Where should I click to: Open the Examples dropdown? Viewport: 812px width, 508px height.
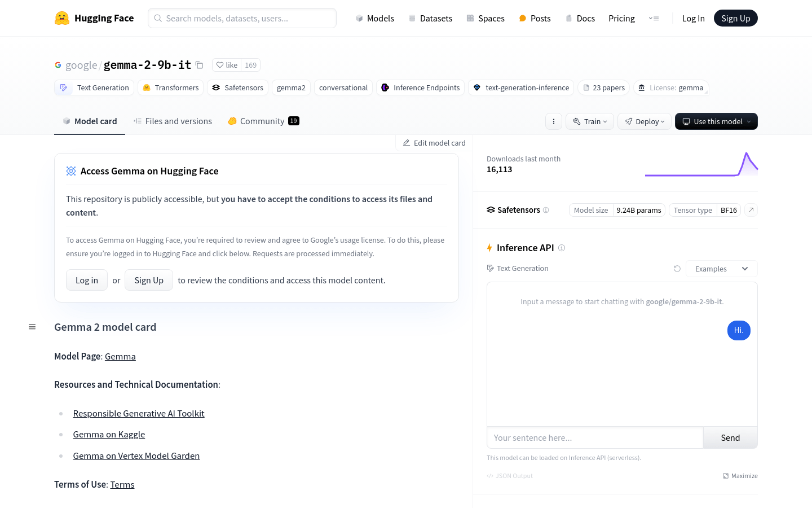[721, 269]
